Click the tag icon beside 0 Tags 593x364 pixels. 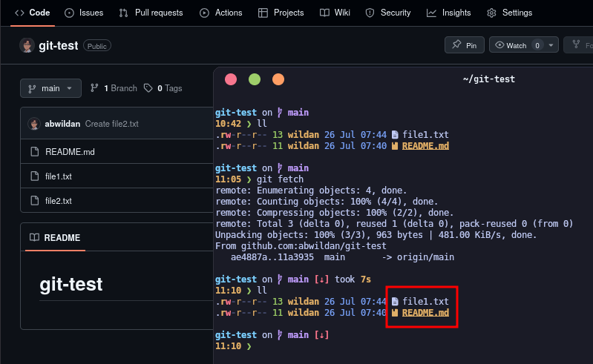[148, 88]
